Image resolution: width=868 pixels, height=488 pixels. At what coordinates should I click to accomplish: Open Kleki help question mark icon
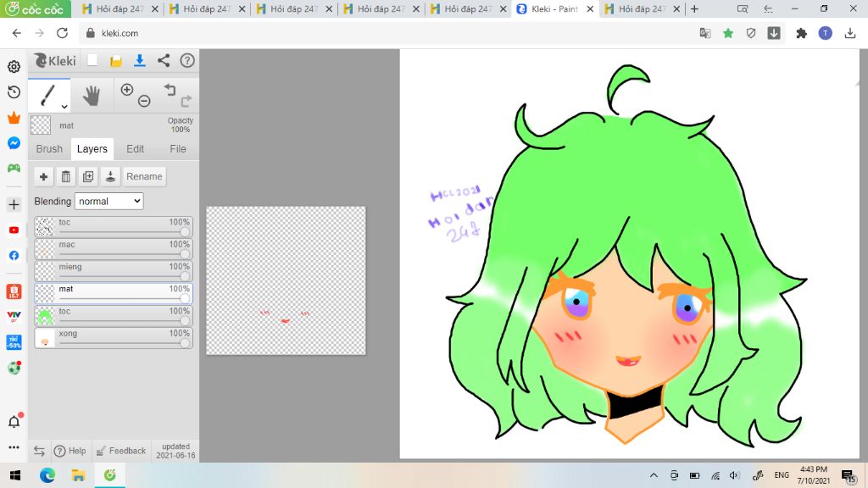click(187, 60)
